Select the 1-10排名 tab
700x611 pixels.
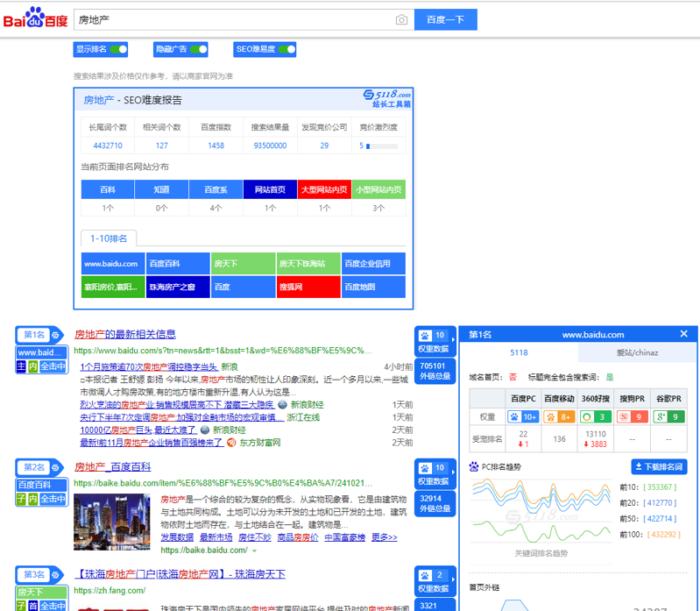click(109, 238)
